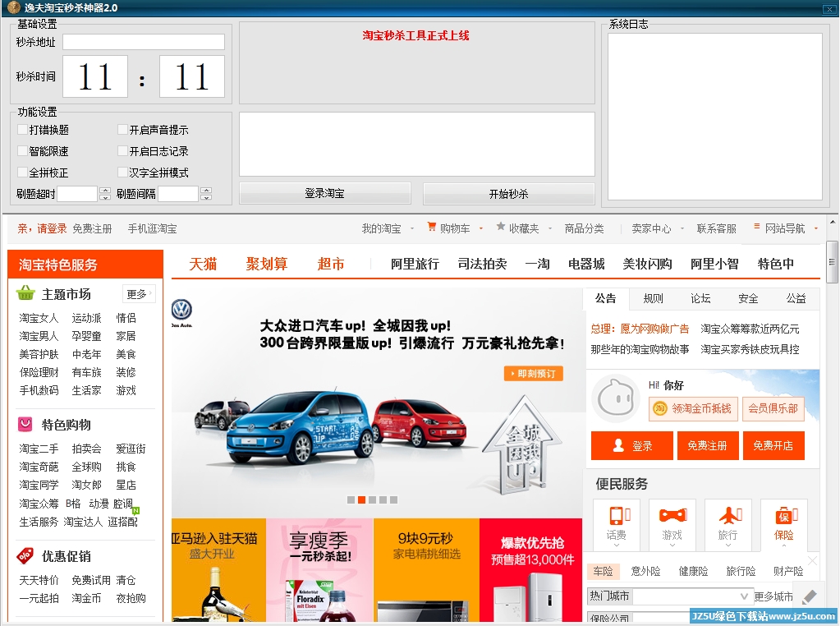
Task: Click the 秒杀时间 hour field
Action: [95, 76]
